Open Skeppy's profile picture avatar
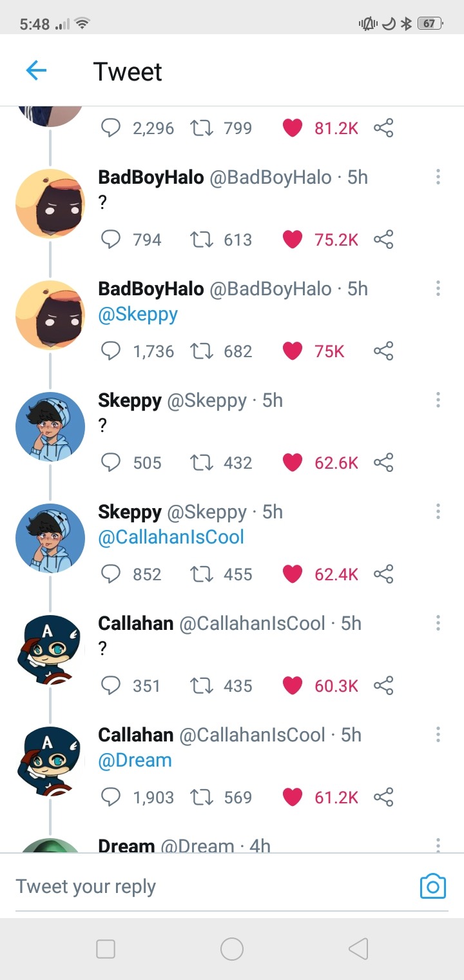Screen dimensions: 464x980 click(x=50, y=427)
